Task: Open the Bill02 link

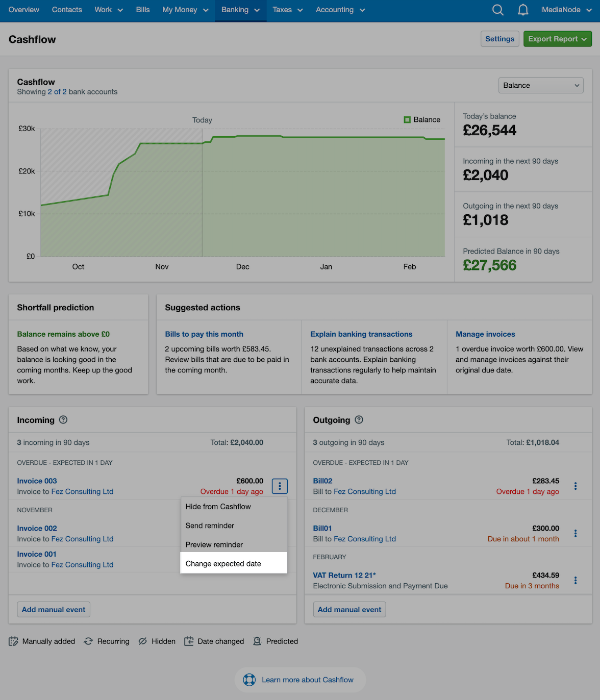Action: pyautogui.click(x=322, y=481)
